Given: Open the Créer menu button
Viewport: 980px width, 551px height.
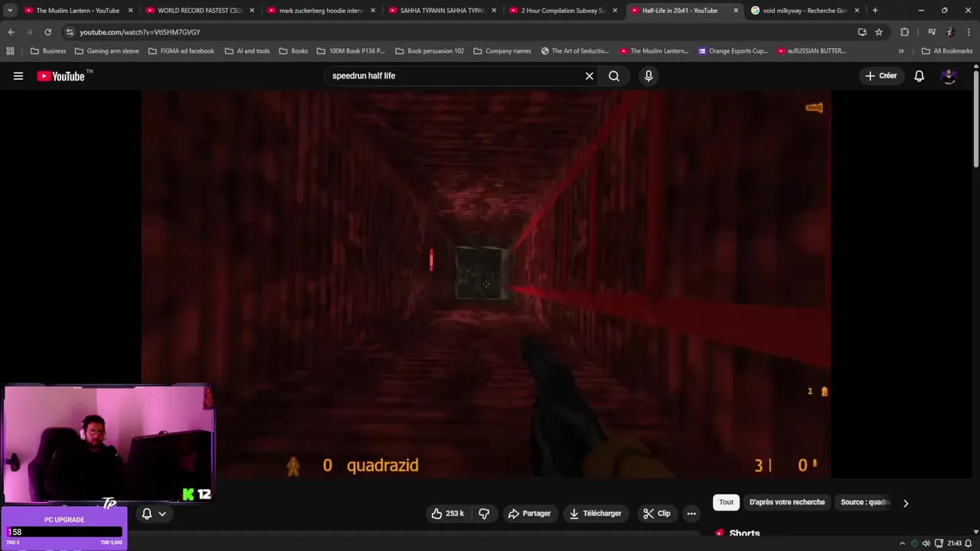Looking at the screenshot, I should click(x=881, y=76).
